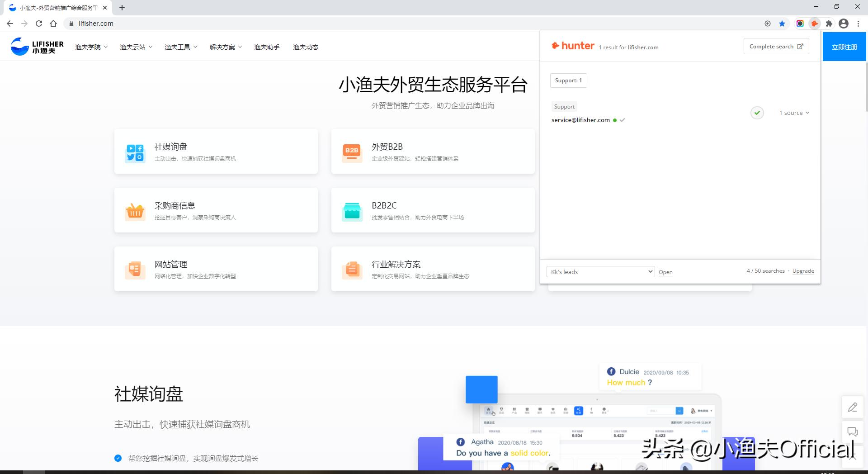Click the Upgrade link in Hunter panel
This screenshot has height=474, width=868.
click(x=803, y=270)
